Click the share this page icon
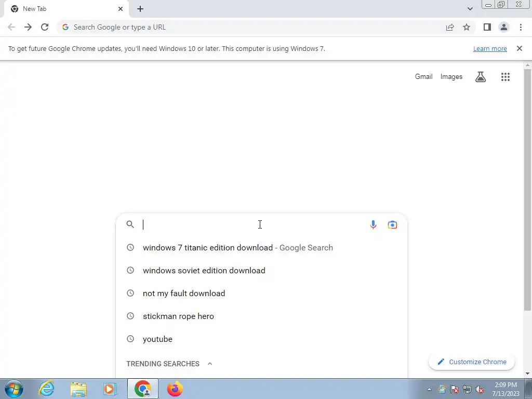 450,27
